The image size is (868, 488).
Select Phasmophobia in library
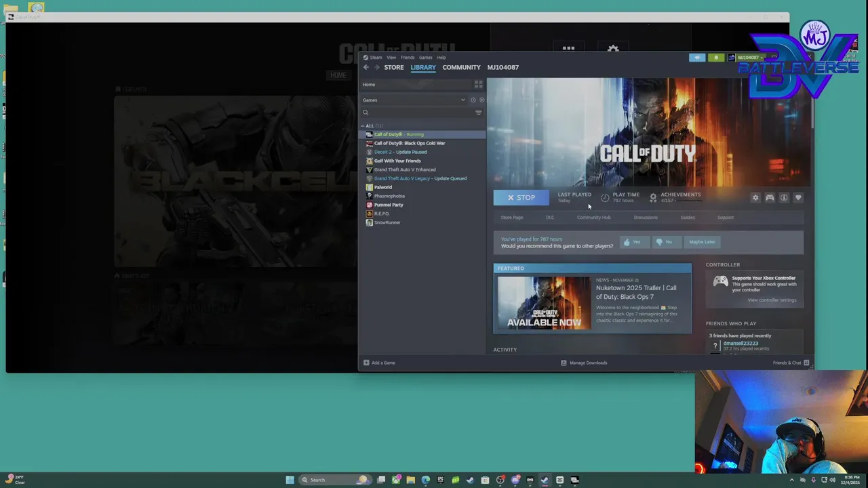(x=389, y=196)
